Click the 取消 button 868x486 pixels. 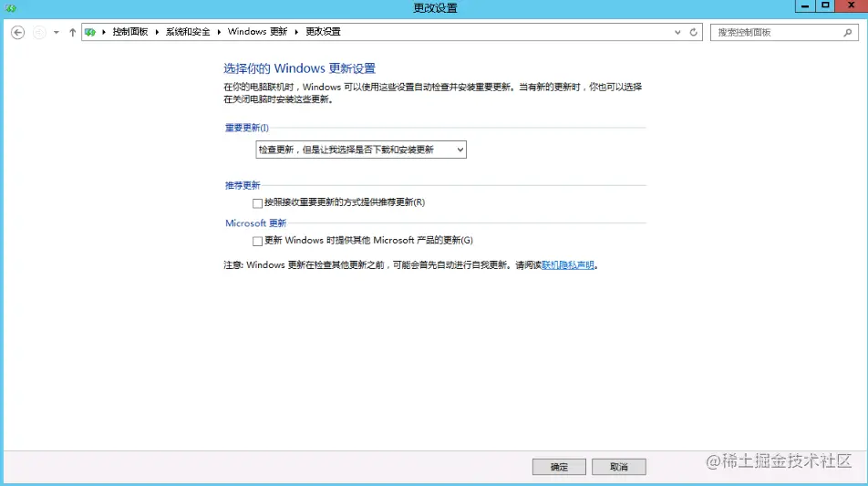tap(618, 467)
